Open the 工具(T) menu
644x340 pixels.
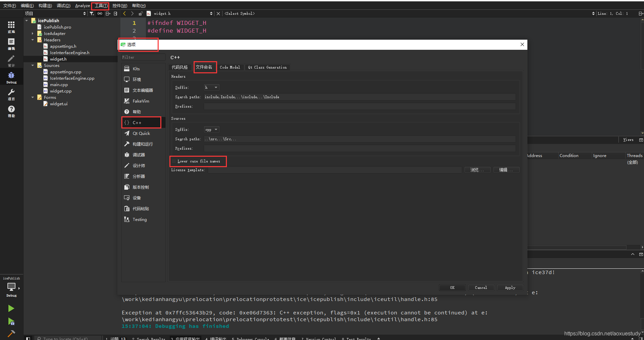point(101,6)
